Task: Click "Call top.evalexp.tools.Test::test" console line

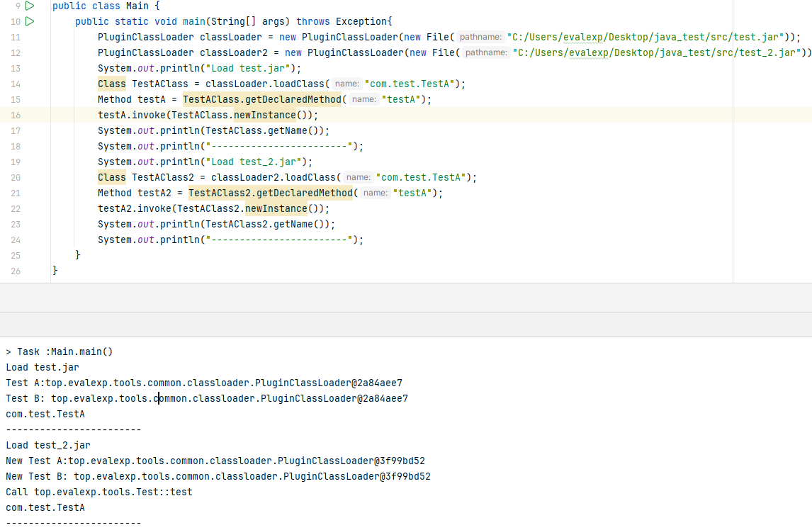Action: [99, 492]
